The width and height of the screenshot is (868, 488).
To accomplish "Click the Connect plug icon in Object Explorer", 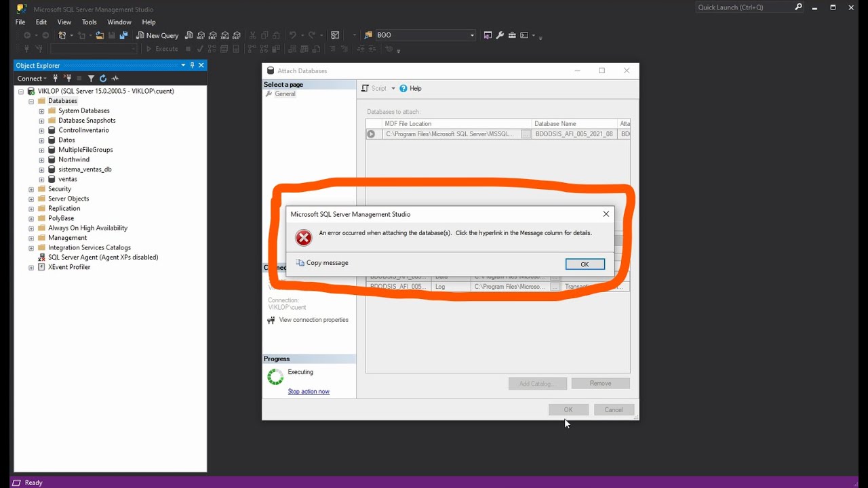I will (56, 79).
